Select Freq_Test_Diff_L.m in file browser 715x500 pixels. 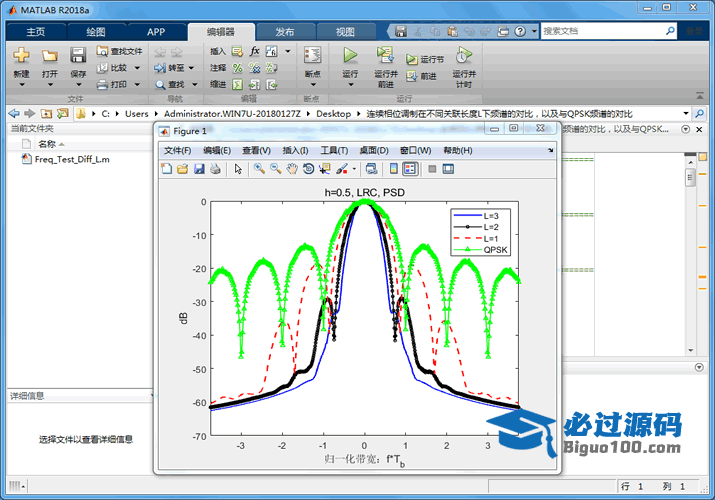point(72,159)
